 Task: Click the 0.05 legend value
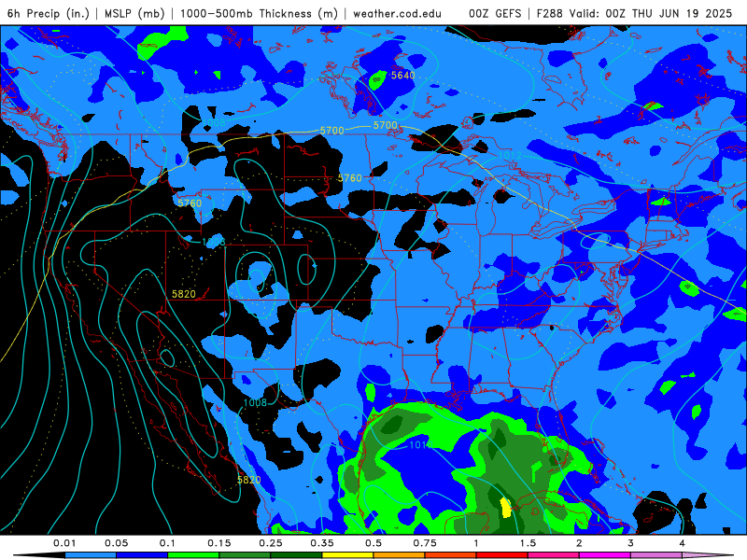(116, 543)
